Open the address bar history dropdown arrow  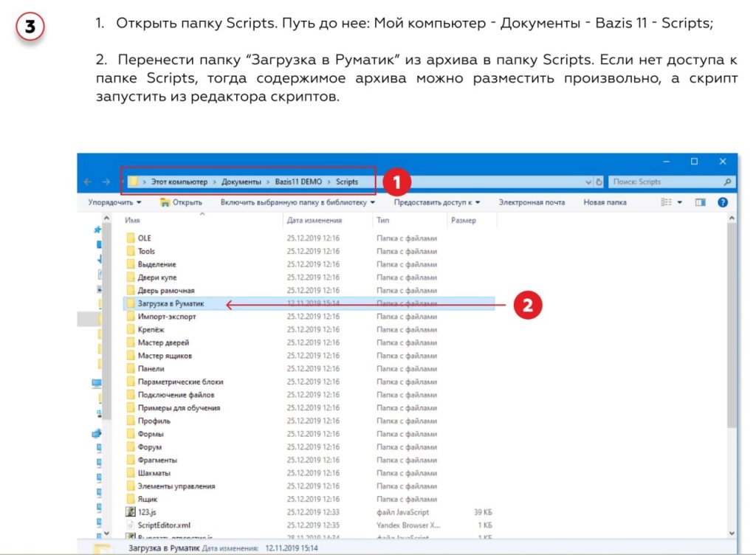588,182
